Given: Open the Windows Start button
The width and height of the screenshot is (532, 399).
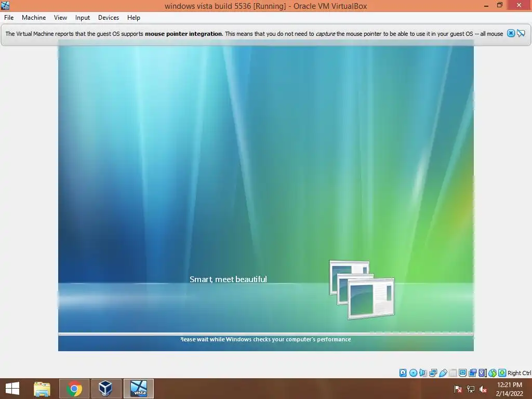Looking at the screenshot, I should [x=12, y=389].
